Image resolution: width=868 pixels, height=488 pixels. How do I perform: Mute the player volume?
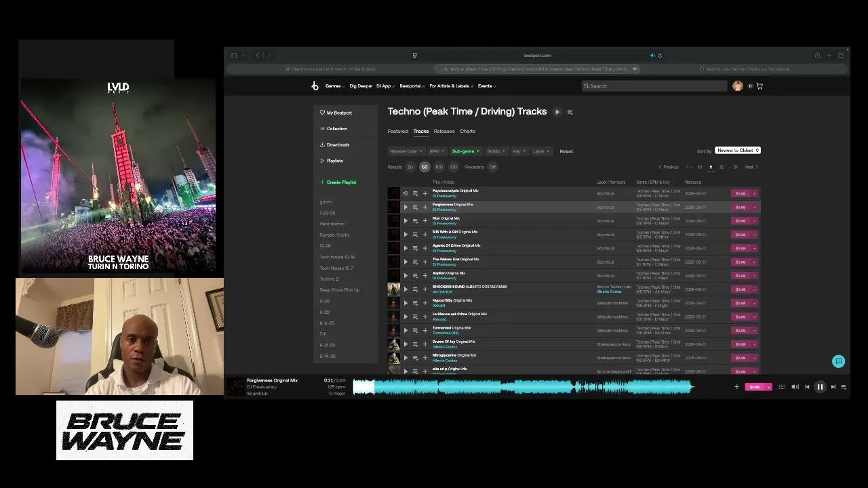click(x=795, y=387)
